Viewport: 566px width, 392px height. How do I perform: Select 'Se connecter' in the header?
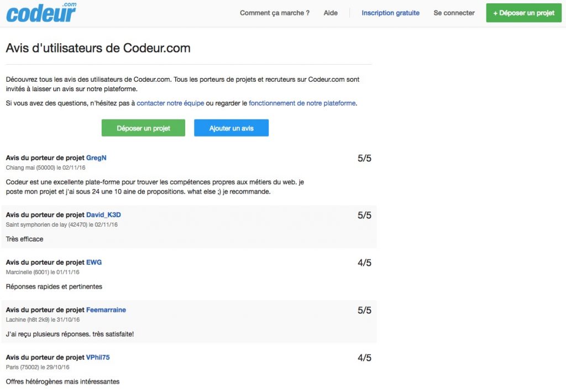[454, 13]
